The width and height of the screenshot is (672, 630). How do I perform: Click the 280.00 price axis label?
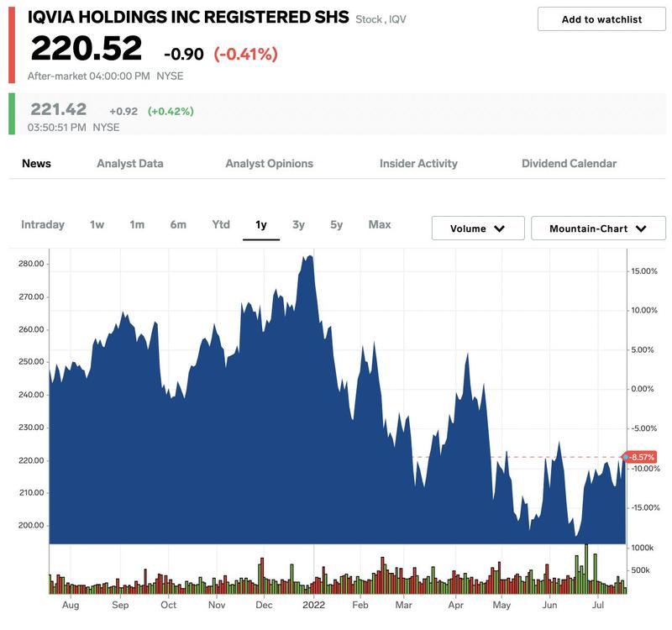click(31, 264)
